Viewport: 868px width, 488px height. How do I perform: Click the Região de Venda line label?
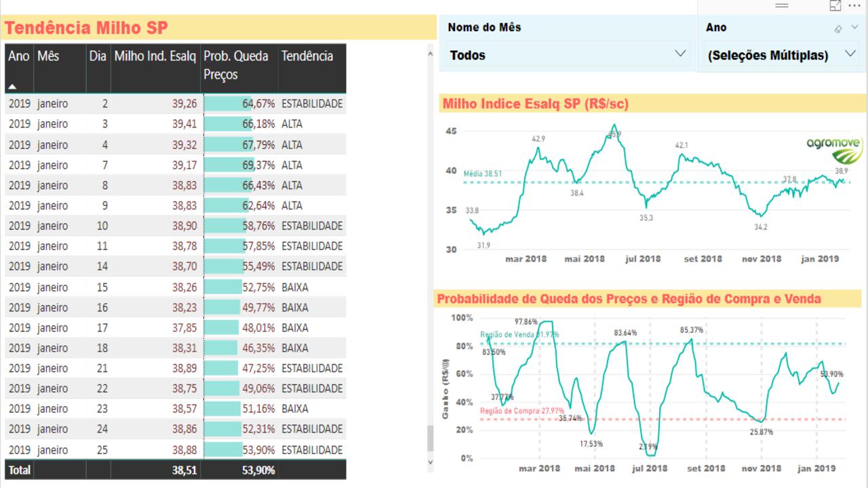tap(519, 334)
